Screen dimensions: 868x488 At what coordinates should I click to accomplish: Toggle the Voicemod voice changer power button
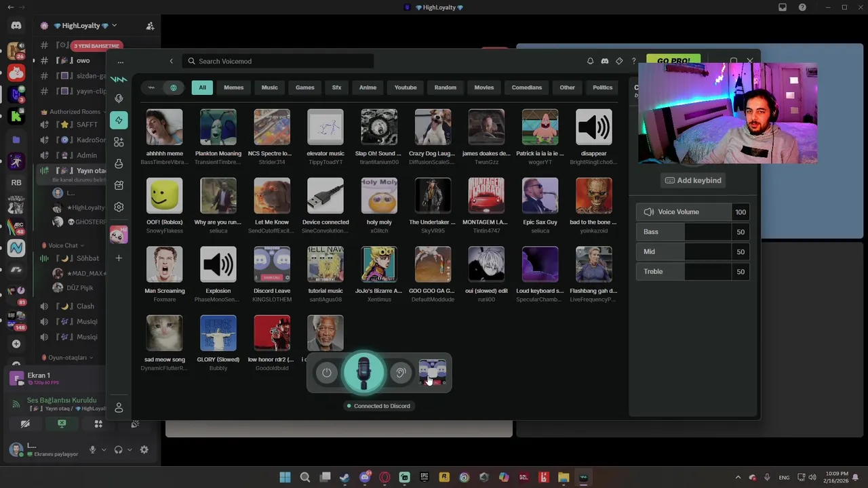(327, 372)
